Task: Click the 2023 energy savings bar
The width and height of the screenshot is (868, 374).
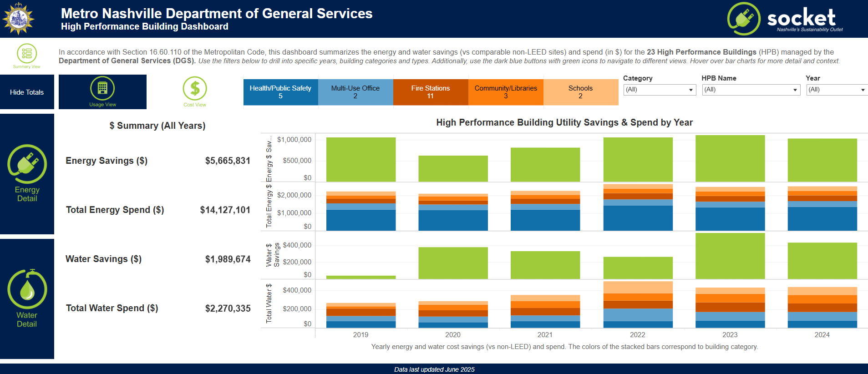Action: pyautogui.click(x=730, y=158)
